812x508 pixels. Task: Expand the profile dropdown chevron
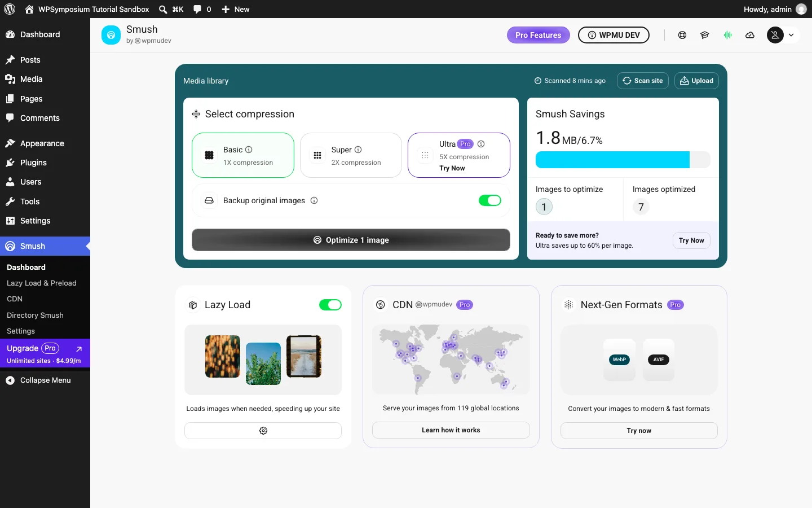click(x=791, y=35)
